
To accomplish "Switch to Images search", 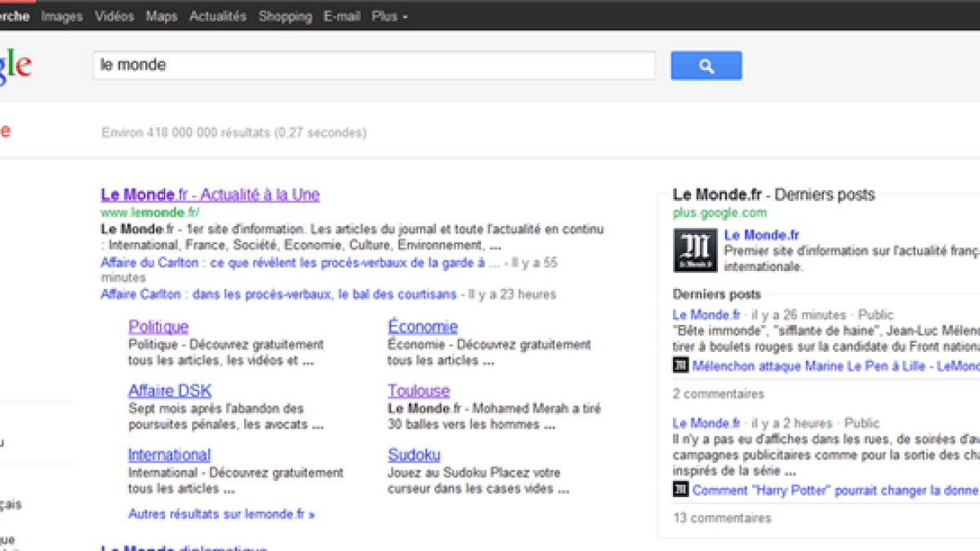I will (x=62, y=16).
